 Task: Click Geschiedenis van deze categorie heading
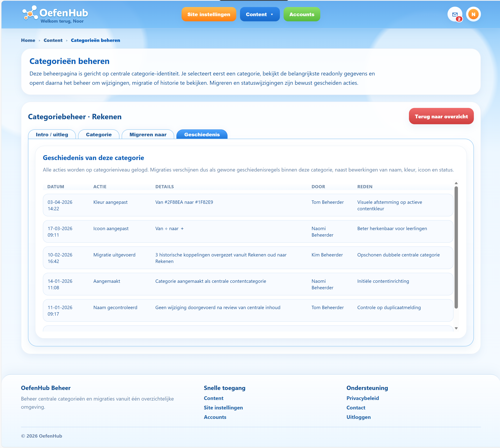[93, 158]
